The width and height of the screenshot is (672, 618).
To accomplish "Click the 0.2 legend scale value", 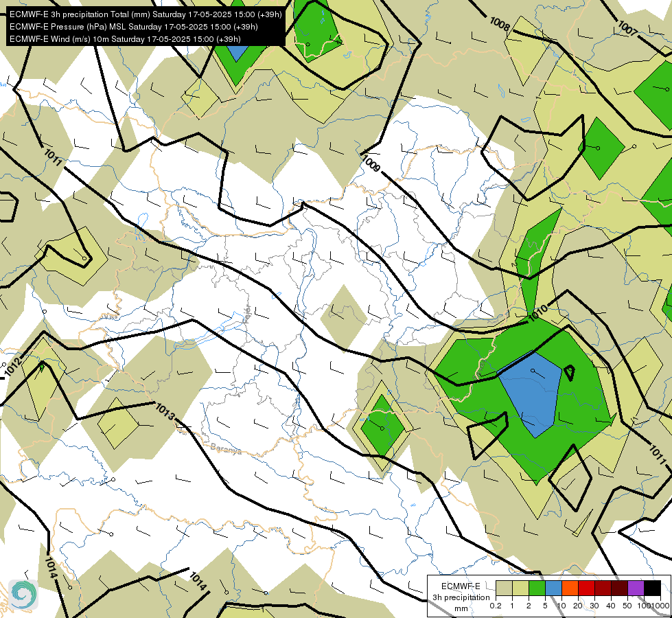I will (x=496, y=606).
